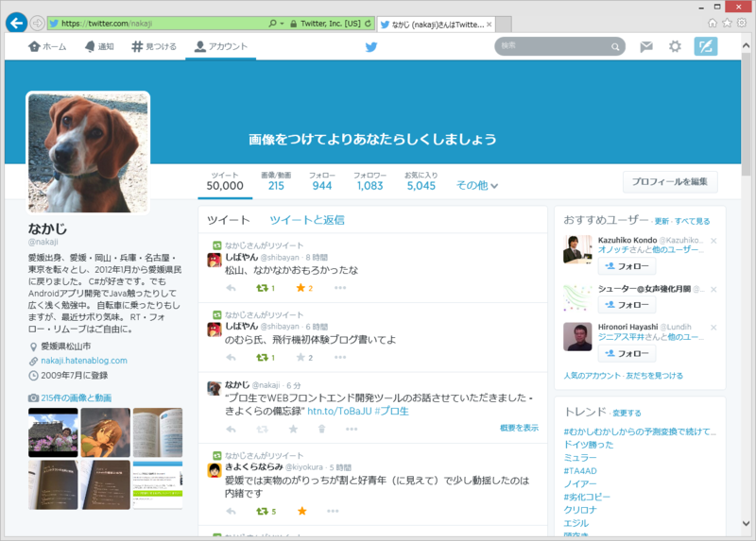Delete the プロ生 tweet with trash icon
The image size is (756, 541).
click(x=321, y=429)
